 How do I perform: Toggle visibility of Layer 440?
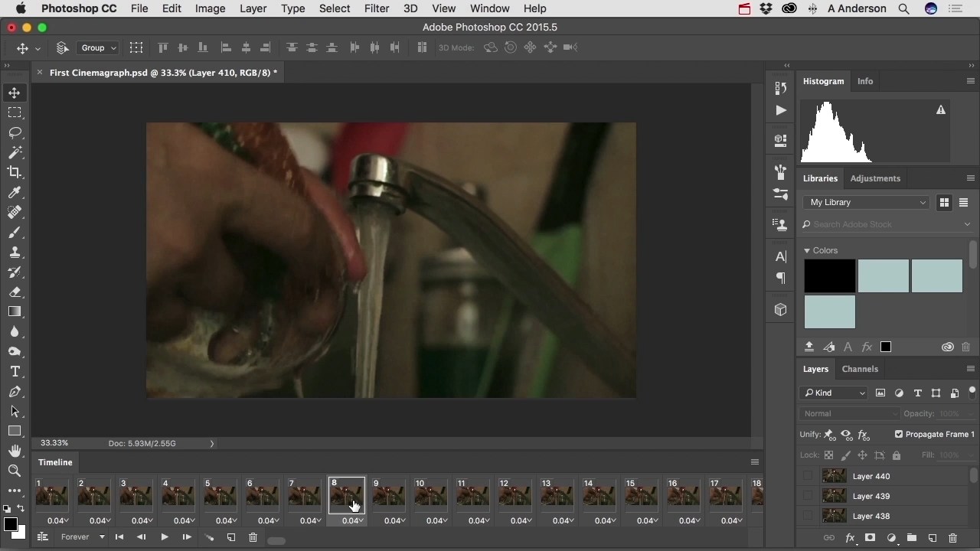pos(808,476)
